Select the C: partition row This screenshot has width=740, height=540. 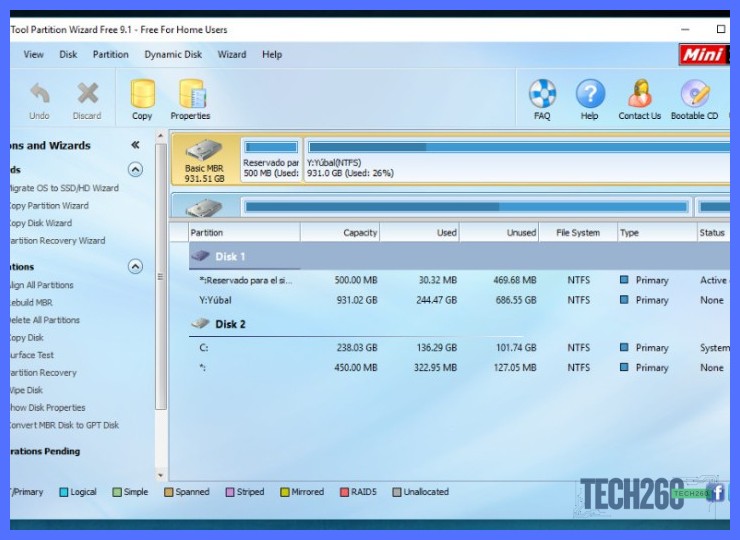point(459,347)
